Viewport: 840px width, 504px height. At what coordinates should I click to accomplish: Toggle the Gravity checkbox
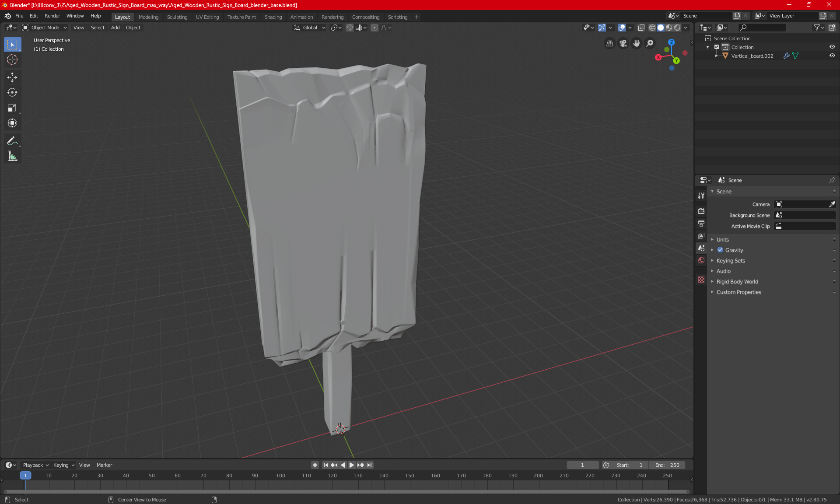(x=720, y=250)
